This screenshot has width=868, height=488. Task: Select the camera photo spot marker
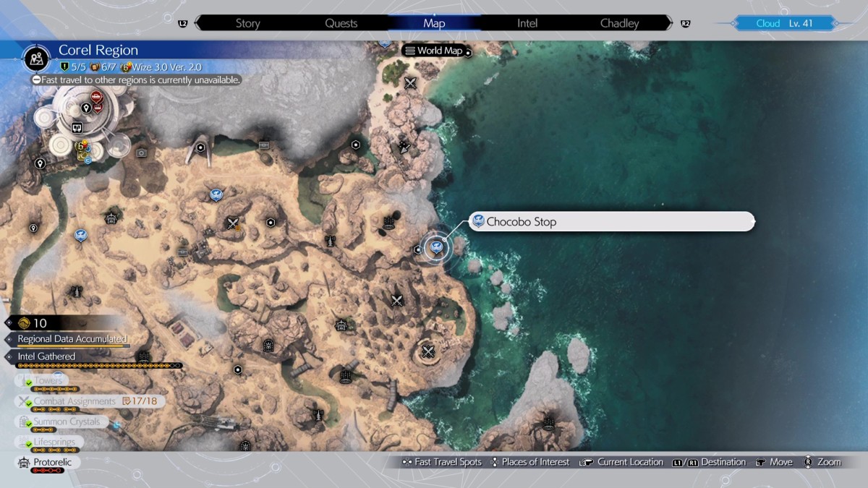pyautogui.click(x=141, y=153)
